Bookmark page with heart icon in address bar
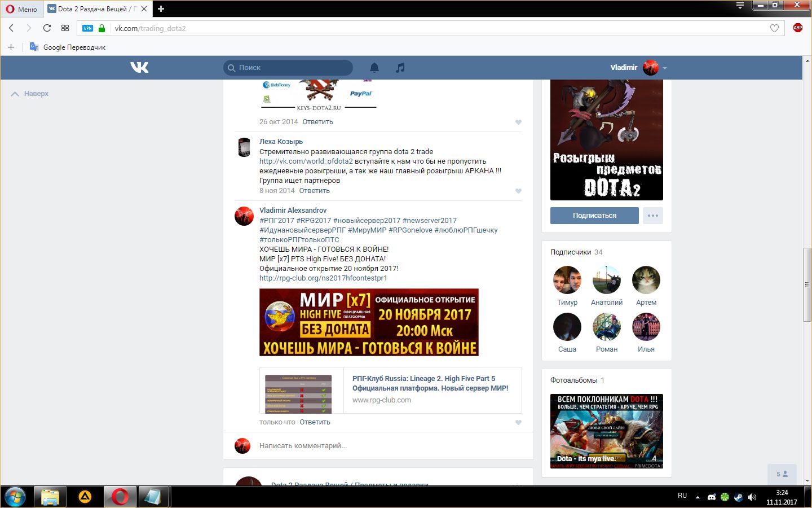This screenshot has width=812, height=508. coord(774,28)
